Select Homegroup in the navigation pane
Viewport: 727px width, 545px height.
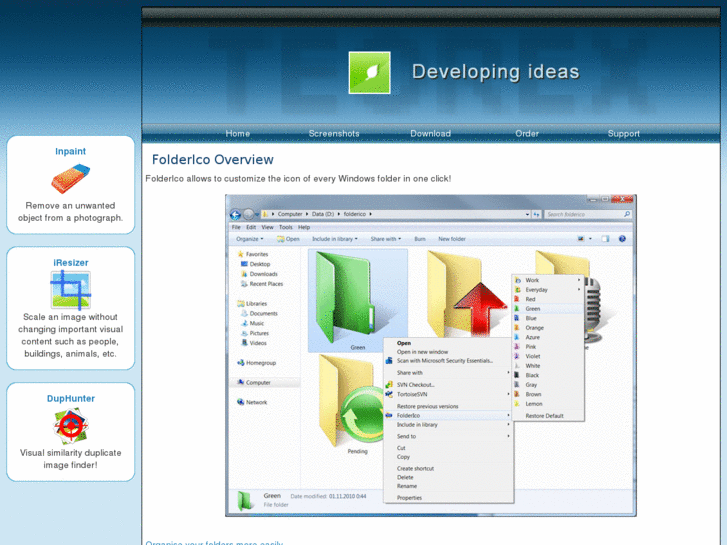point(256,363)
